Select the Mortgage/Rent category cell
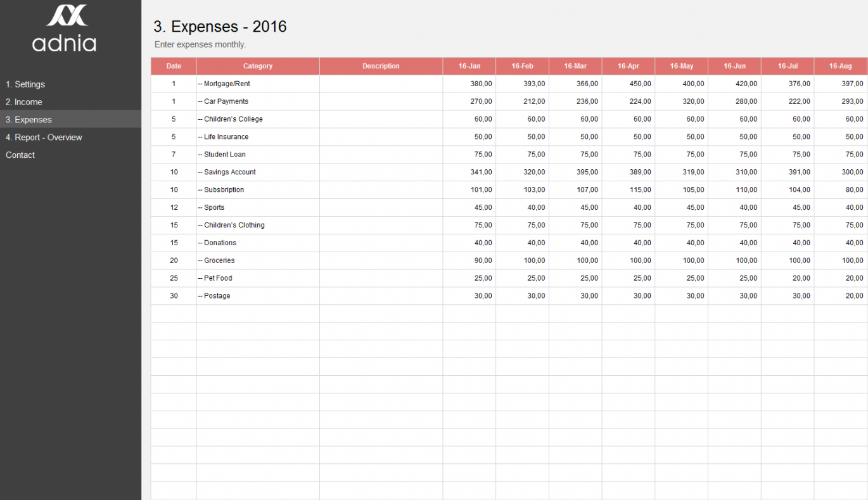 pos(257,84)
